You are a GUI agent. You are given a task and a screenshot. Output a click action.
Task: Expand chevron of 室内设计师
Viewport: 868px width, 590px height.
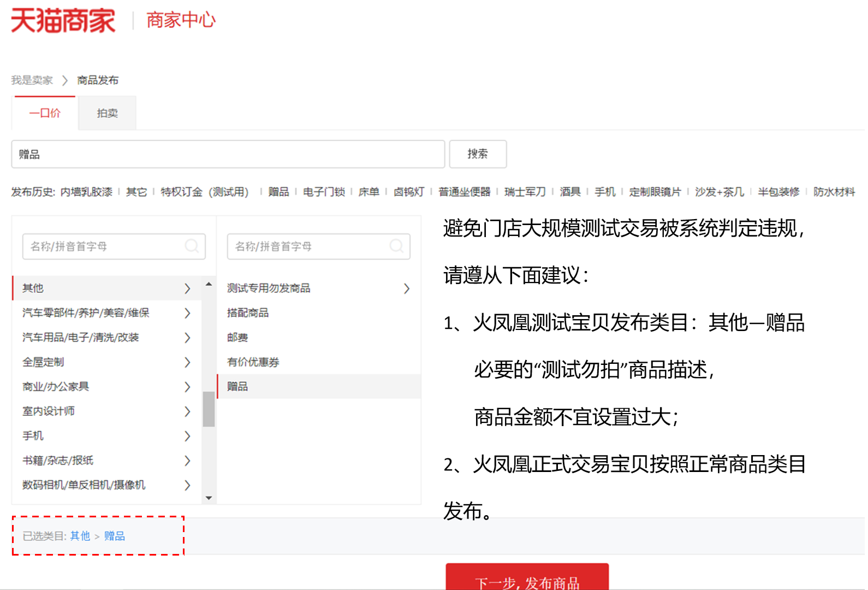187,411
